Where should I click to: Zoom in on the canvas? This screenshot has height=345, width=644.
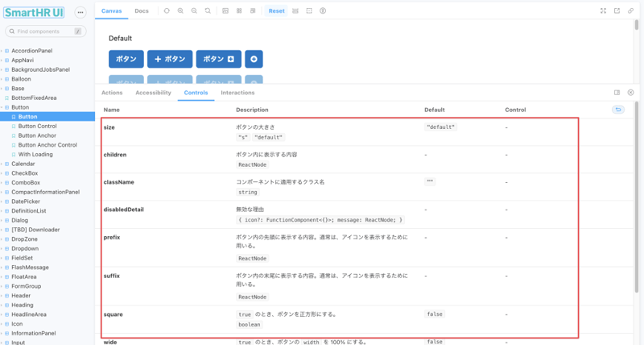(180, 11)
